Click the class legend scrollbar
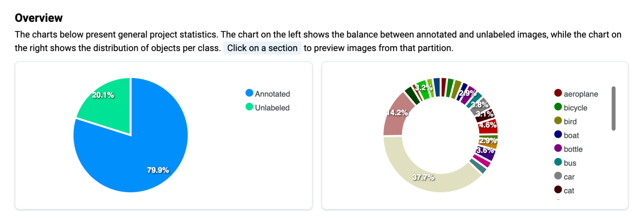Image resolution: width=644 pixels, height=223 pixels. pos(614,108)
